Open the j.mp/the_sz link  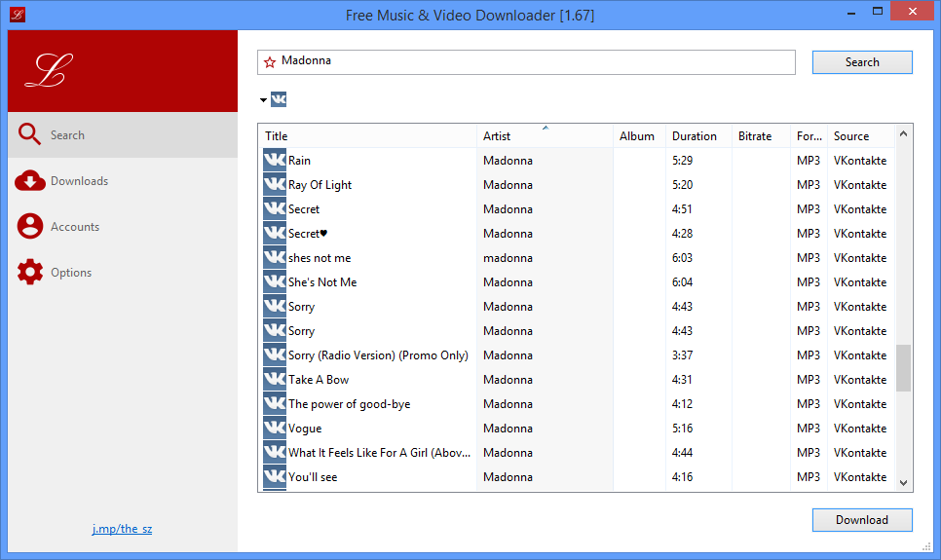coord(122,529)
